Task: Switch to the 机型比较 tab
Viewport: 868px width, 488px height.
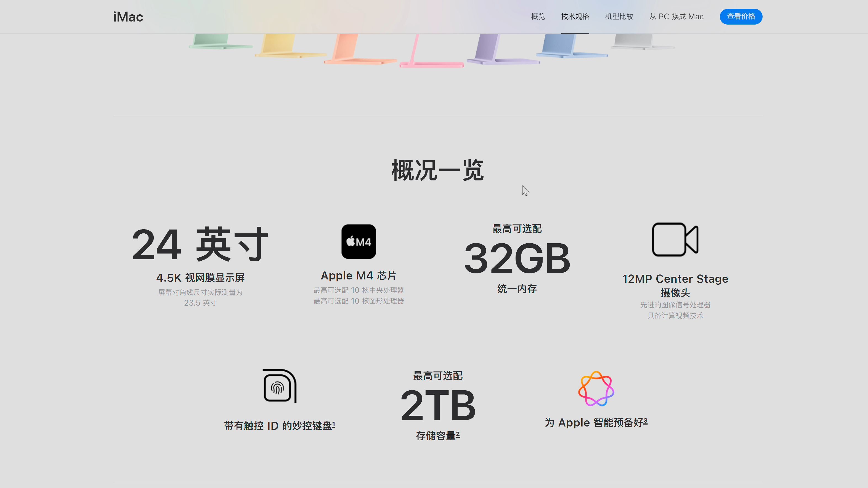Action: pyautogui.click(x=619, y=17)
